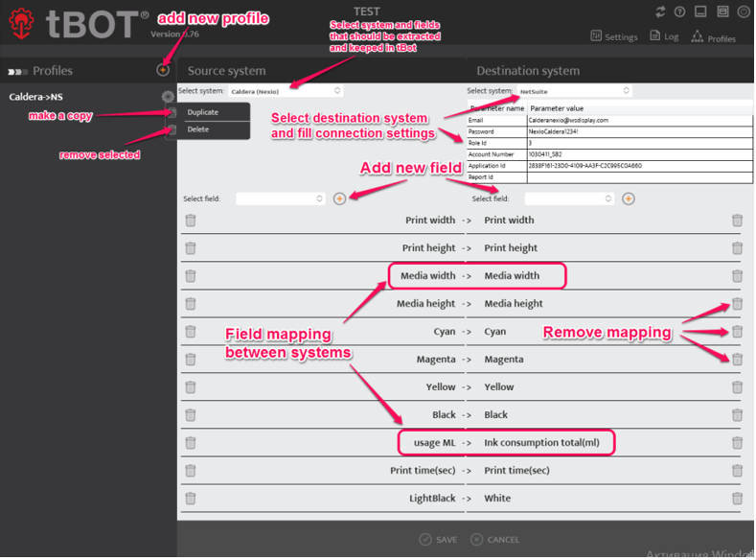Viewport: 756px width, 560px height.
Task: Edit the Password parameter value field
Action: pyautogui.click(x=639, y=131)
